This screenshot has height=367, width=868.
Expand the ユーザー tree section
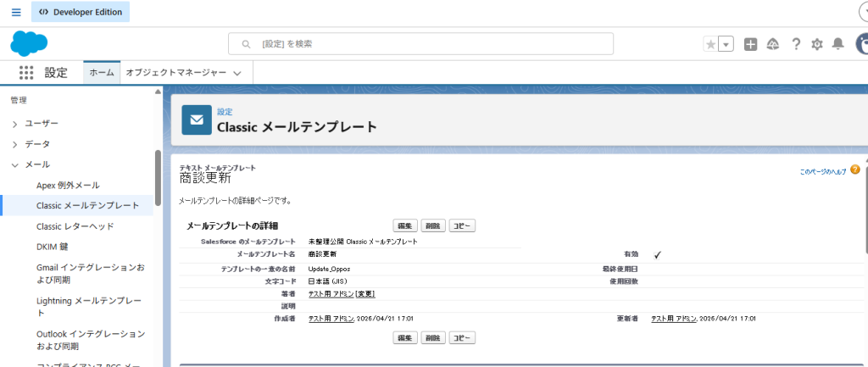coord(15,124)
